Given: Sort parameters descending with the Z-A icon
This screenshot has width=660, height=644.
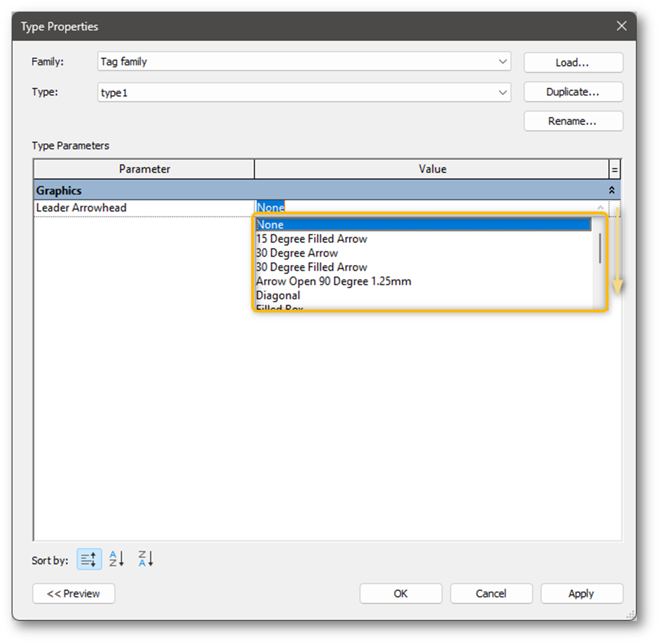Looking at the screenshot, I should click(x=144, y=559).
